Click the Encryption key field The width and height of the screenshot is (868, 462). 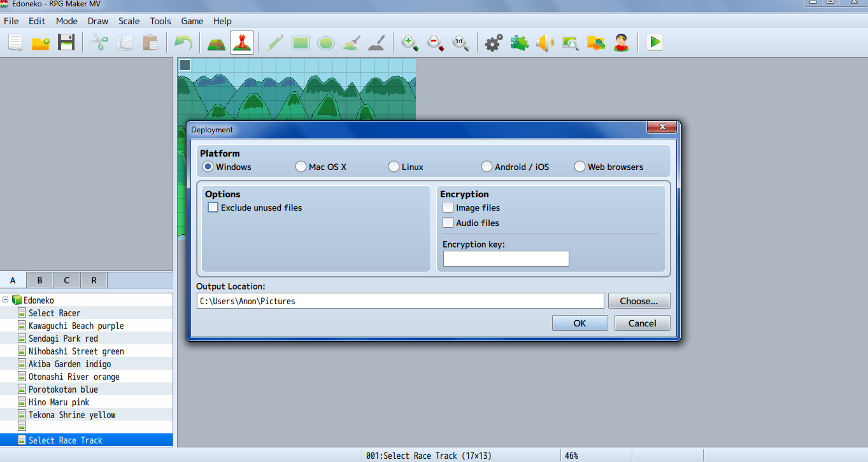(x=506, y=258)
